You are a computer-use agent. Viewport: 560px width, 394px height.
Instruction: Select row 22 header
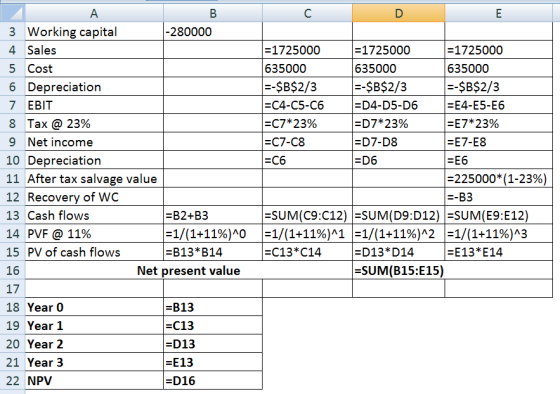(12, 381)
